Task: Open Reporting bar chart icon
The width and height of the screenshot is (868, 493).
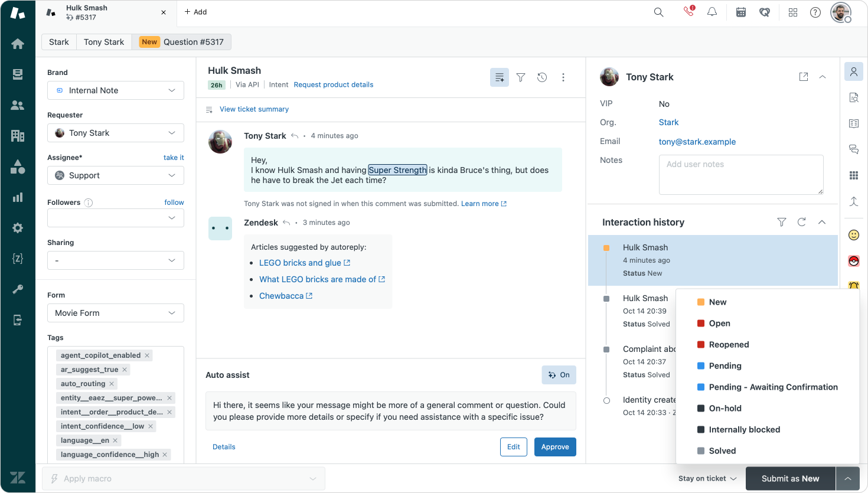Action: 18,197
